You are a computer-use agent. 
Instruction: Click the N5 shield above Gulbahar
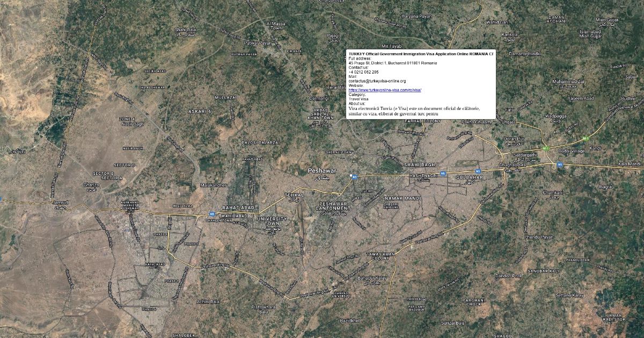coord(443,173)
